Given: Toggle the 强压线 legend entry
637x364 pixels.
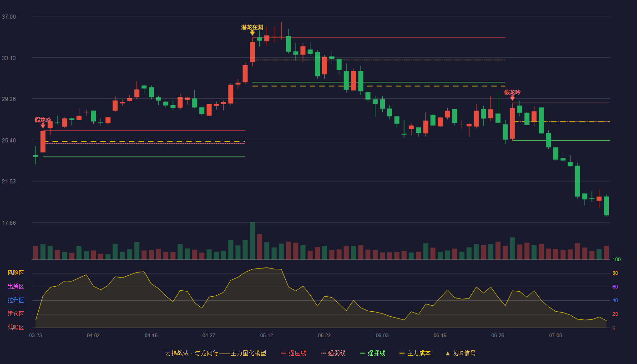Looking at the screenshot, I should (293, 353).
